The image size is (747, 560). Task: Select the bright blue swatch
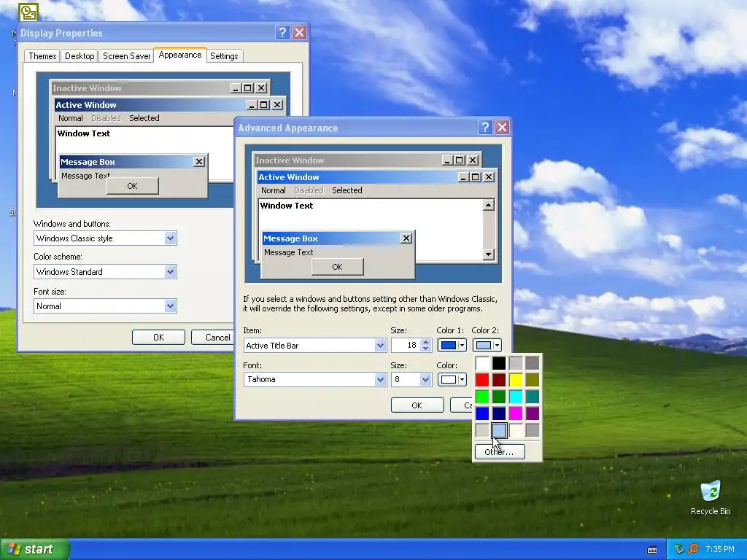pyautogui.click(x=482, y=413)
